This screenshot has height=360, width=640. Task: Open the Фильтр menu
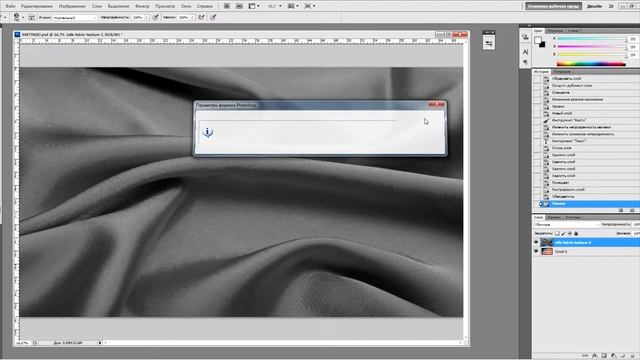pyautogui.click(x=142, y=6)
